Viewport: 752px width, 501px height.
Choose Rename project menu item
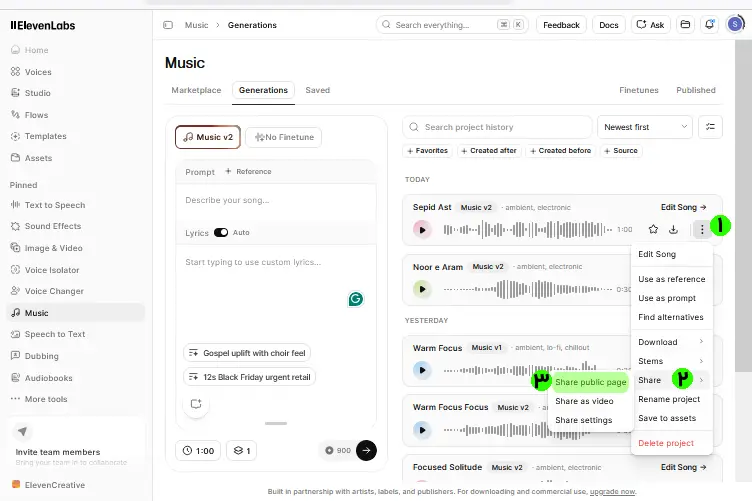[671, 399]
